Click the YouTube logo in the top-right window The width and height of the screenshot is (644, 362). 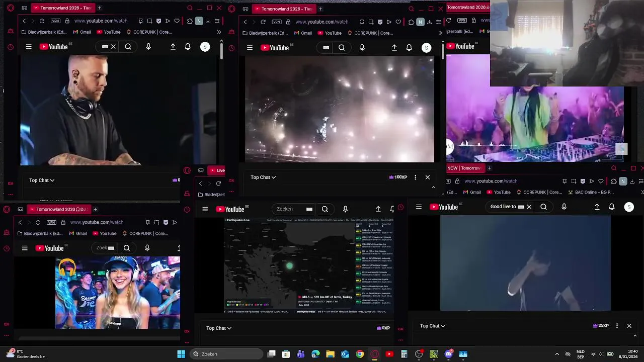[460, 46]
